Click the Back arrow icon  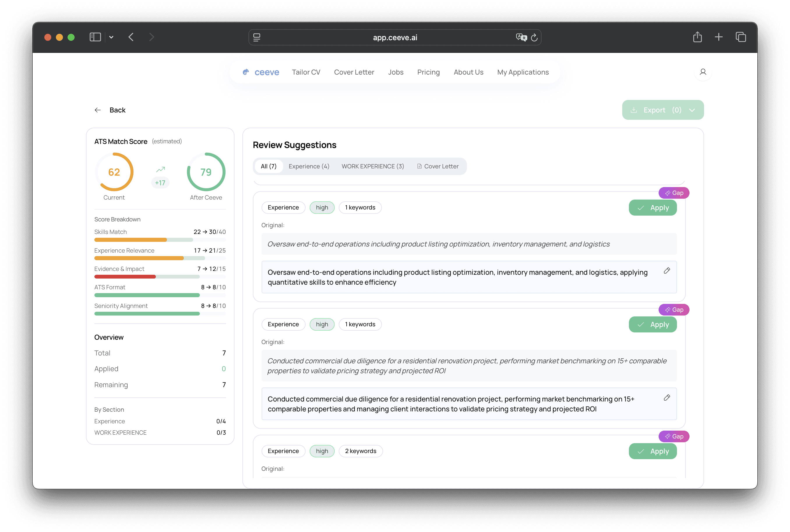[98, 110]
